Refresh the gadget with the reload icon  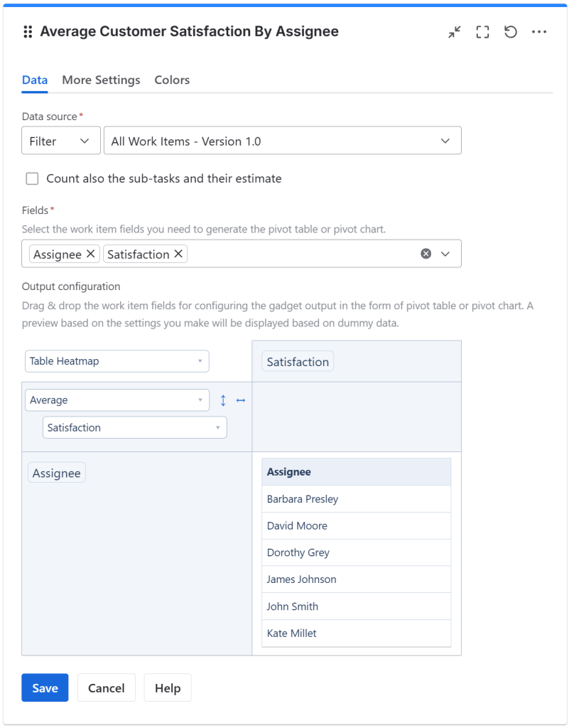(x=511, y=32)
